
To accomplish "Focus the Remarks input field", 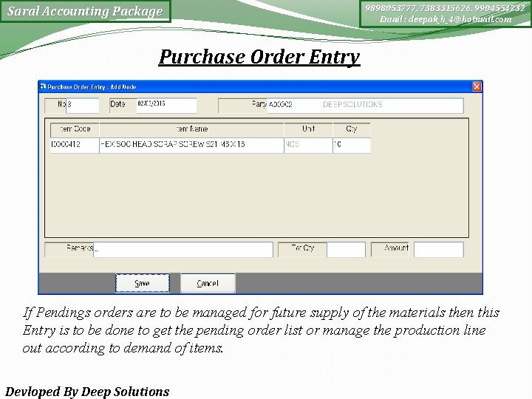I will point(183,250).
